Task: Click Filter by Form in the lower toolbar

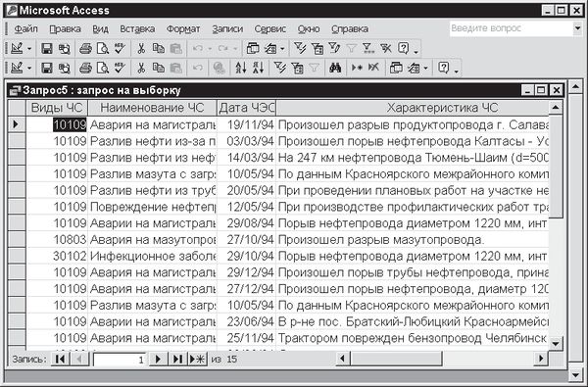Action: click(x=297, y=68)
